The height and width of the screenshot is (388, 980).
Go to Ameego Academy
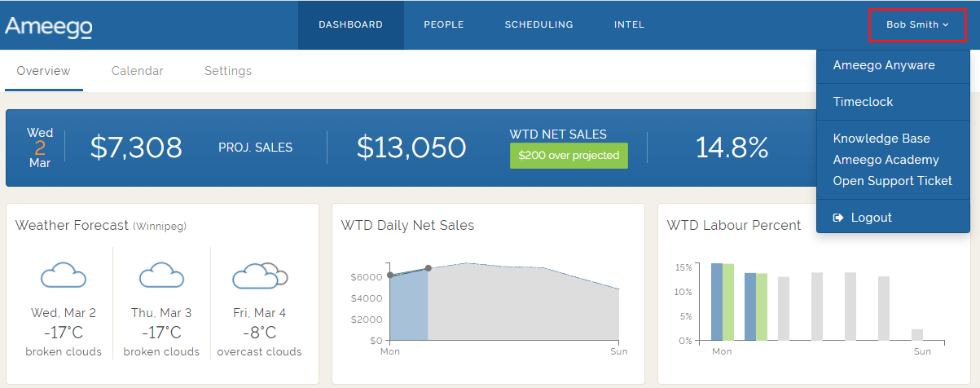point(886,160)
